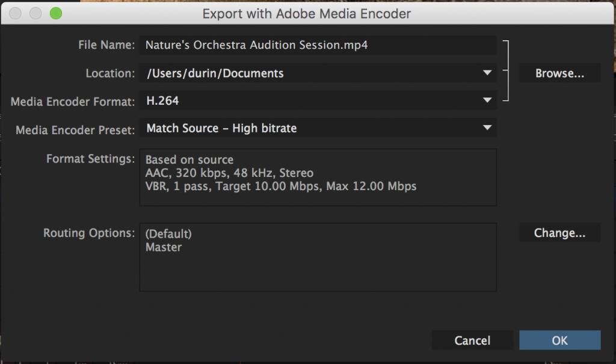Click Cancel to dismiss the dialog
616x364 pixels.
tap(472, 340)
